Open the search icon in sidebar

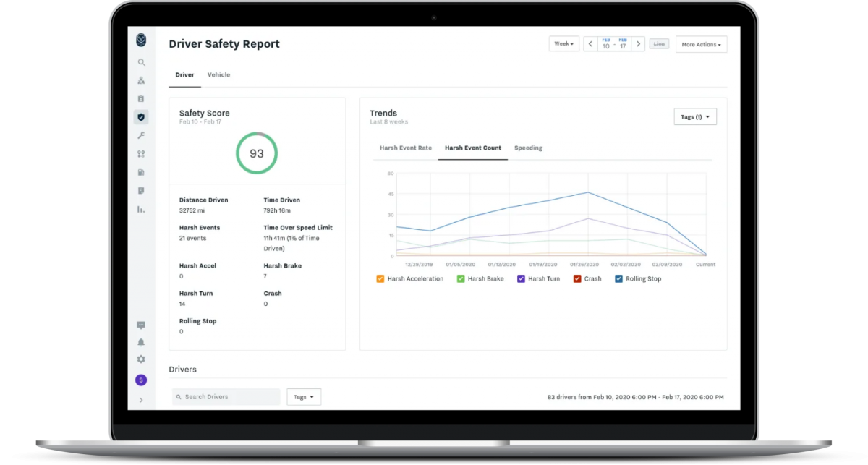(x=141, y=62)
